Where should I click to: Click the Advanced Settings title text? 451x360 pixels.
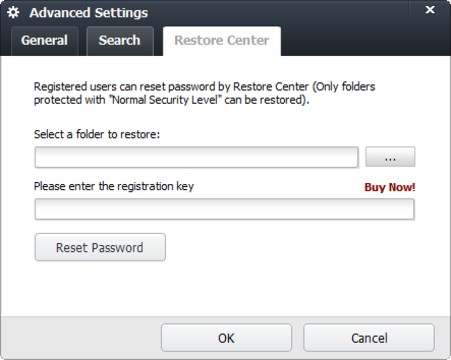pyautogui.click(x=89, y=13)
